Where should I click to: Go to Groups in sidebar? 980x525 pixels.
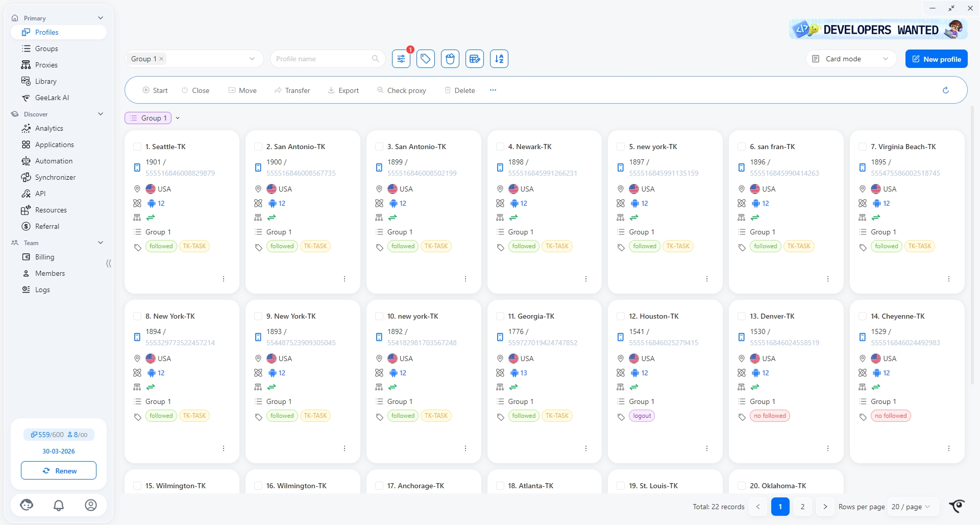(x=59, y=49)
